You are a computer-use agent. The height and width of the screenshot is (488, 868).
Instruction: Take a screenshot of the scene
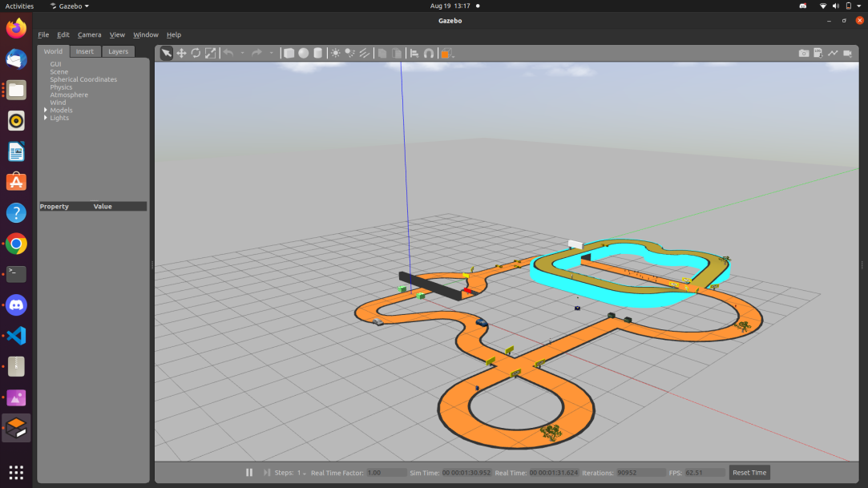click(x=804, y=52)
